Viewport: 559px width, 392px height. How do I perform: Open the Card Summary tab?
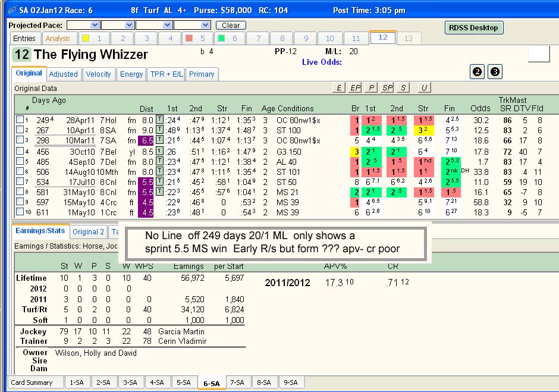pyautogui.click(x=35, y=382)
